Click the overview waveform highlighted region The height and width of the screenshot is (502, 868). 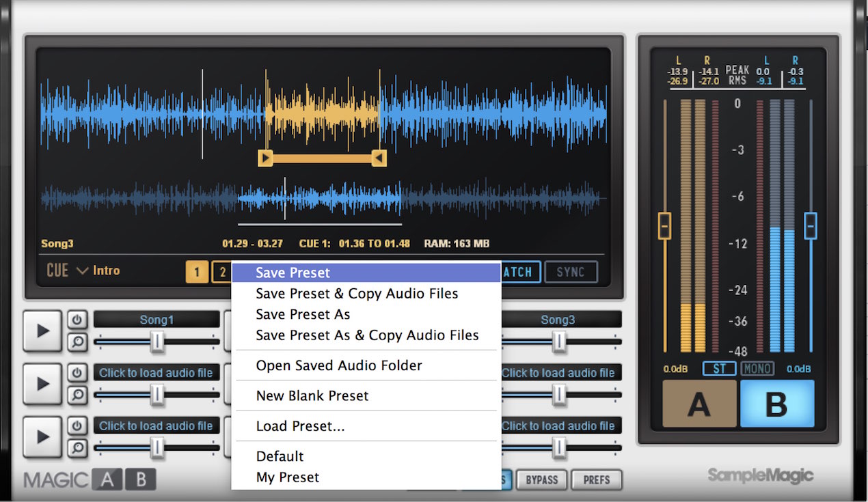(319, 199)
